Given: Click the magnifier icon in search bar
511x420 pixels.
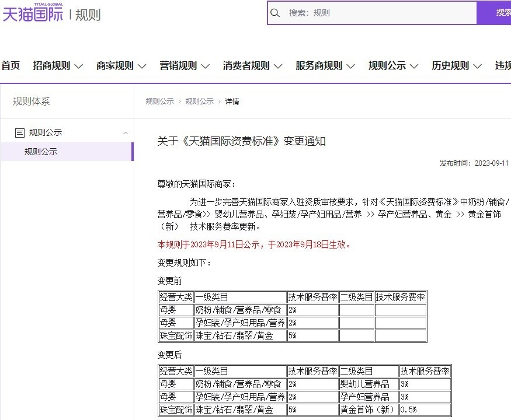Looking at the screenshot, I should pos(275,13).
